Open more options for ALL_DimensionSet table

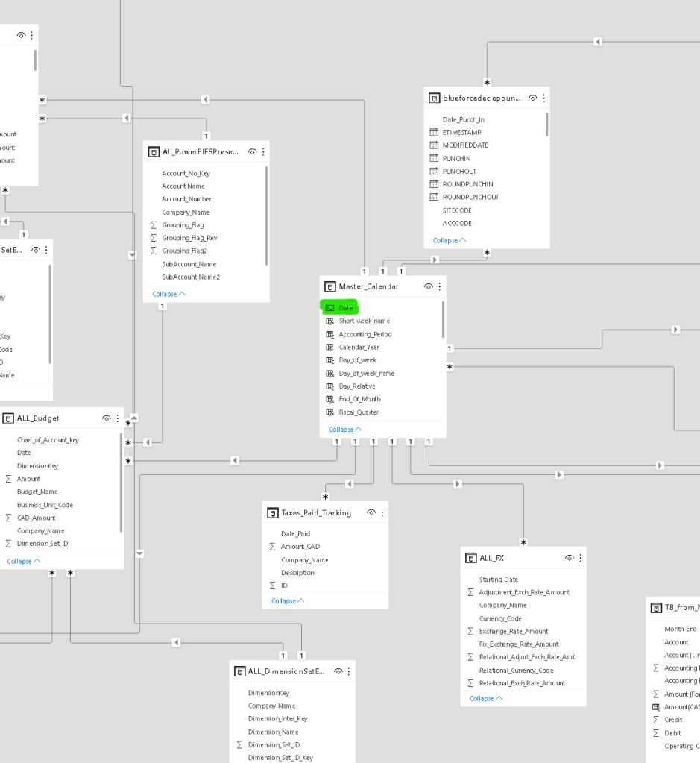point(349,671)
